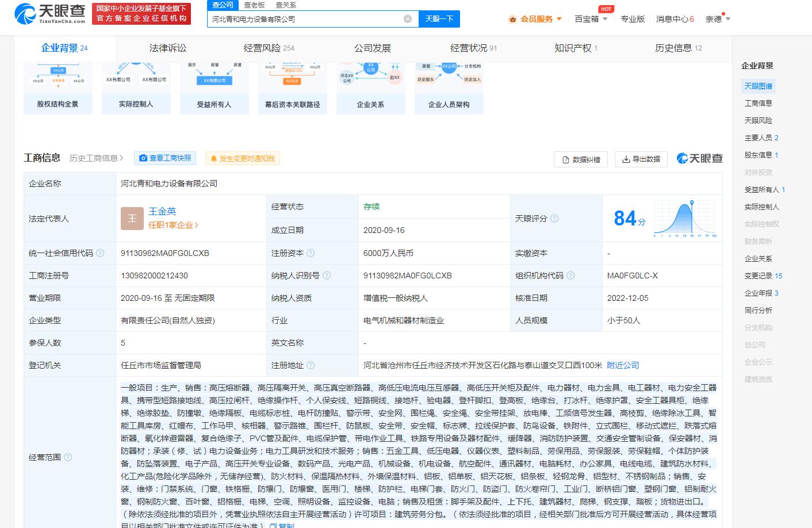Open the 经营风险 tab
Viewport: 812px width, 528px height.
click(269, 48)
